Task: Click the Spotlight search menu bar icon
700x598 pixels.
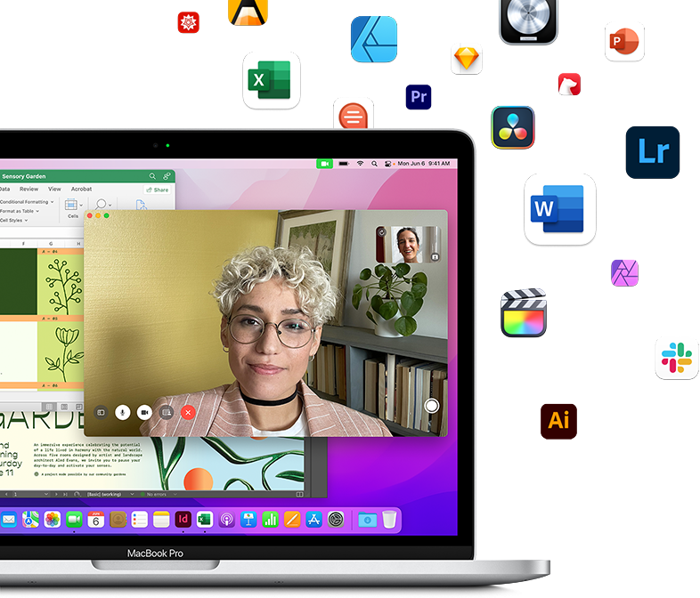Action: [375, 164]
